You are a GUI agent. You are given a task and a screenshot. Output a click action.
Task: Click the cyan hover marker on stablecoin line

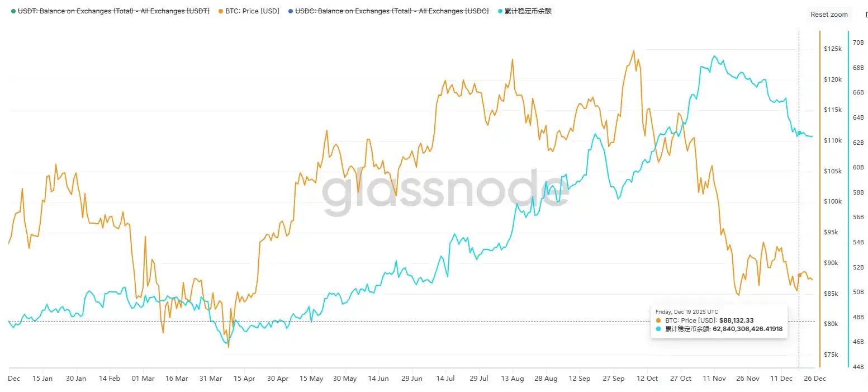(799, 133)
